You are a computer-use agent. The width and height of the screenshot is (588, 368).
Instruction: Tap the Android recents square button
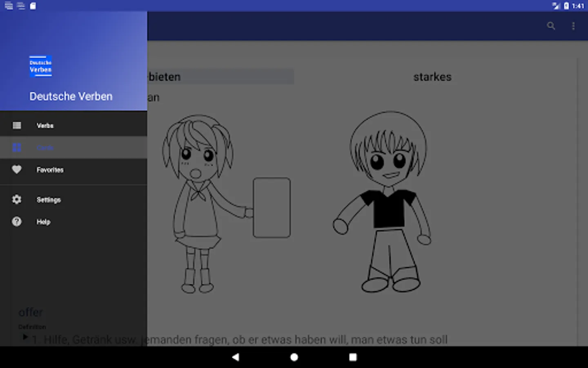point(353,357)
